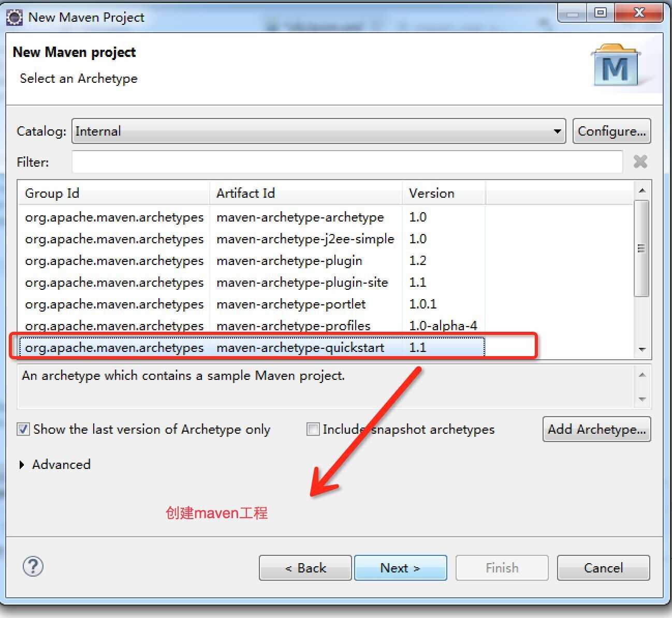Cancel the New Maven Project dialog
Image resolution: width=672 pixels, height=618 pixels.
tap(604, 568)
